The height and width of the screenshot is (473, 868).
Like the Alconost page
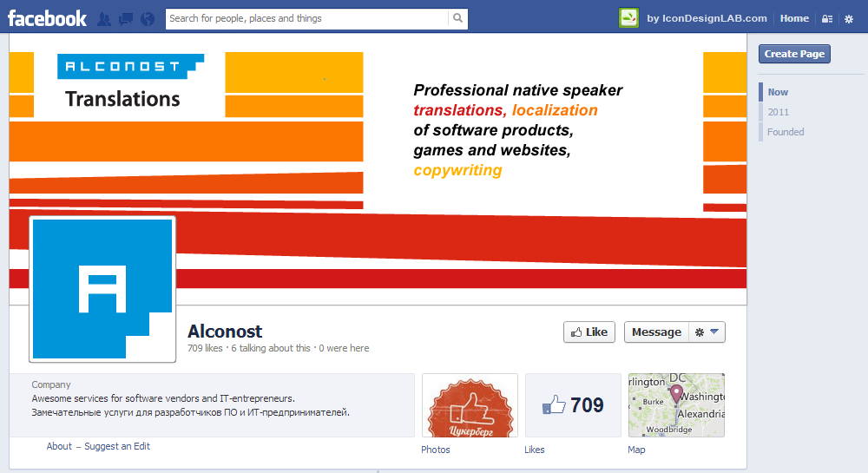(589, 332)
